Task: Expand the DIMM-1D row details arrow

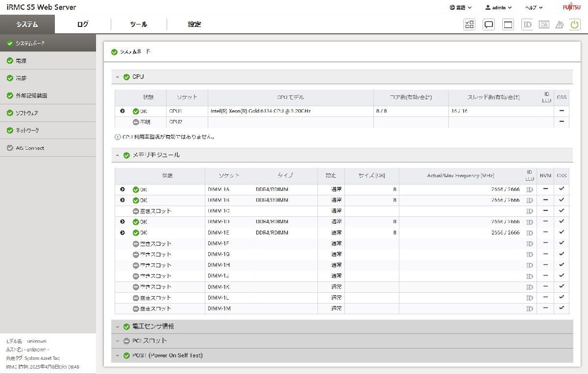Action: (x=122, y=222)
